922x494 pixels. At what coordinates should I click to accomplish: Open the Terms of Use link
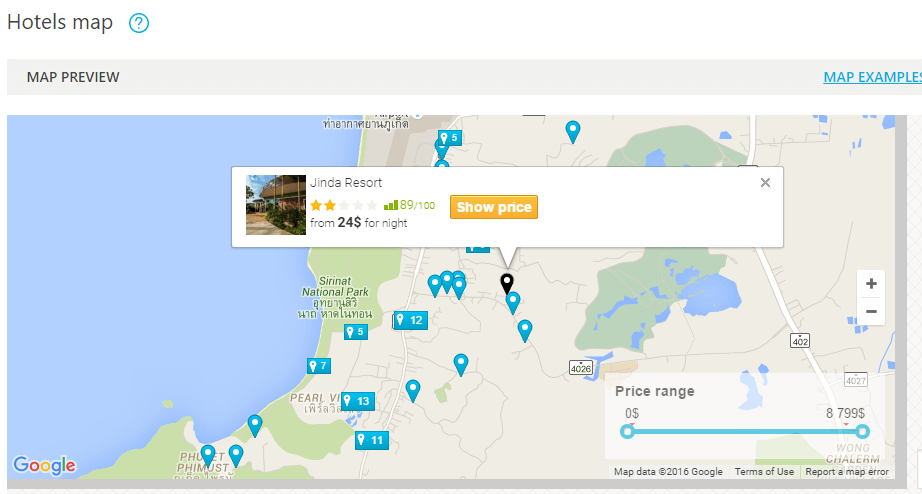click(x=764, y=472)
